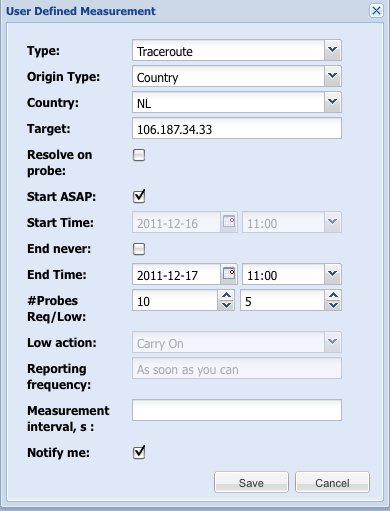Image resolution: width=390 pixels, height=511 pixels.
Task: Open the End Time calendar picker icon
Action: point(229,274)
